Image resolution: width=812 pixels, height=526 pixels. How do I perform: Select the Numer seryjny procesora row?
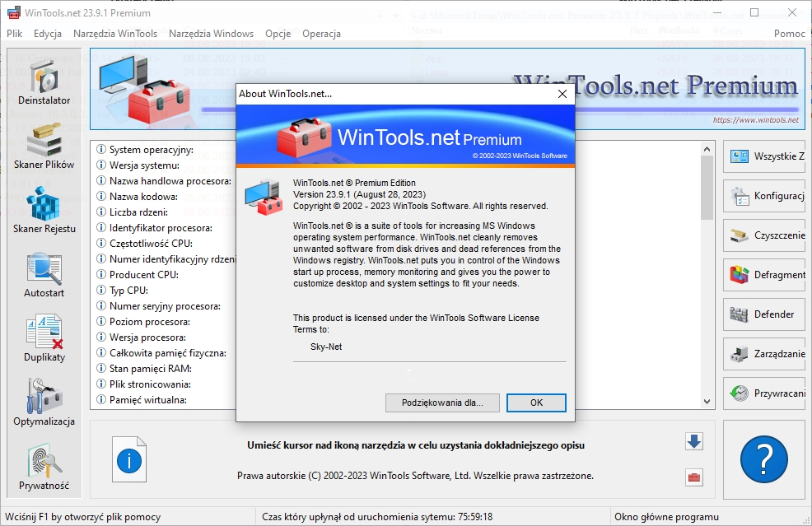click(159, 306)
